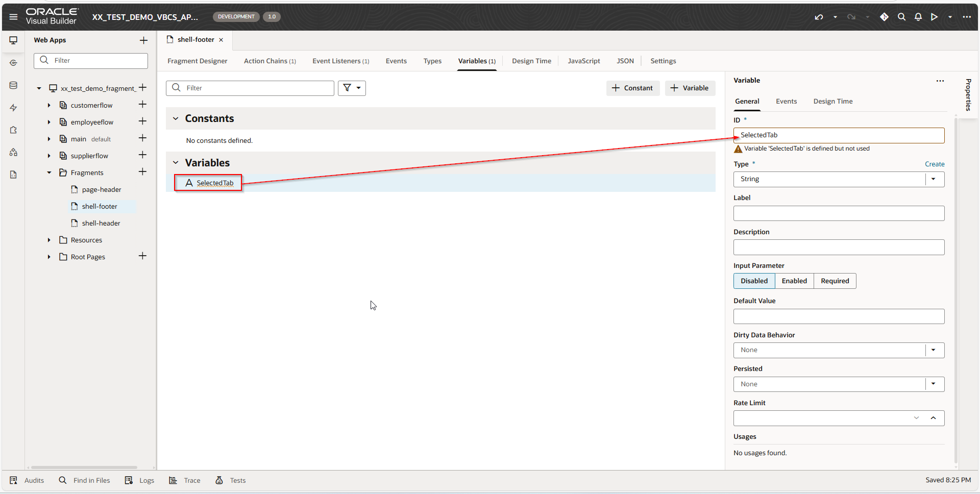
Task: Open the Git diamond icon menu
Action: 884,17
